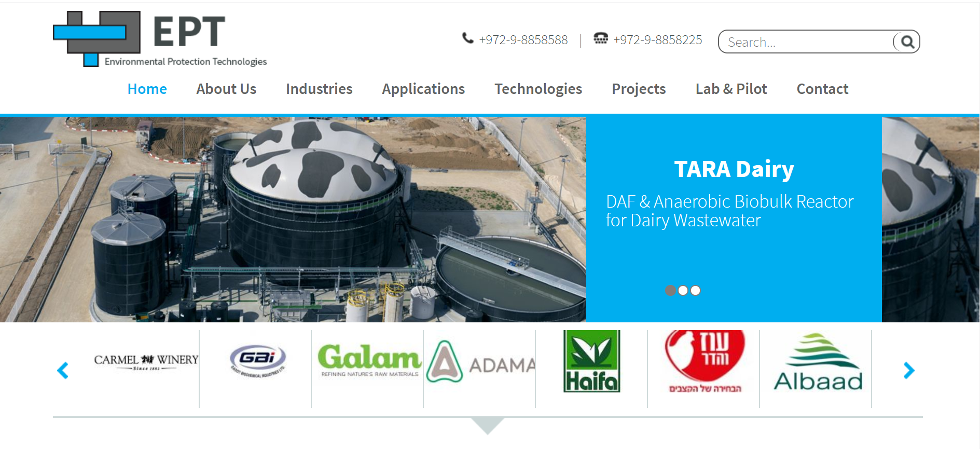Viewport: 980px width, 449px height.
Task: Click fax number +972-9-8858225
Action: pyautogui.click(x=657, y=40)
